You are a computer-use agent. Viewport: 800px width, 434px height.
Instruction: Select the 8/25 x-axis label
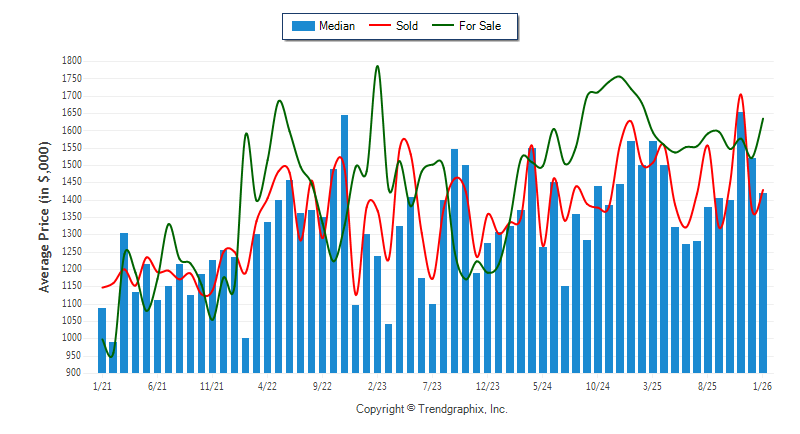tap(708, 385)
